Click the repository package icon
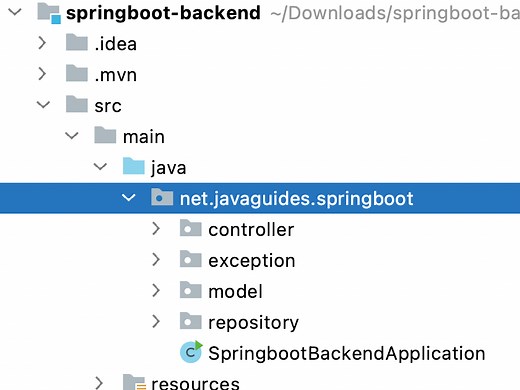The image size is (520, 390). pyautogui.click(x=191, y=321)
